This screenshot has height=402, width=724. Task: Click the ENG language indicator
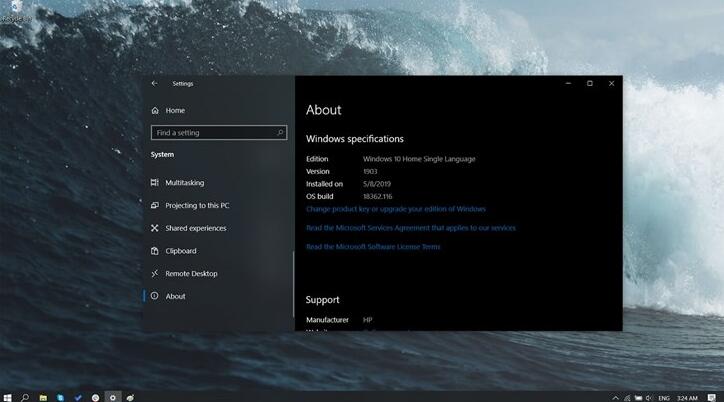tap(664, 398)
